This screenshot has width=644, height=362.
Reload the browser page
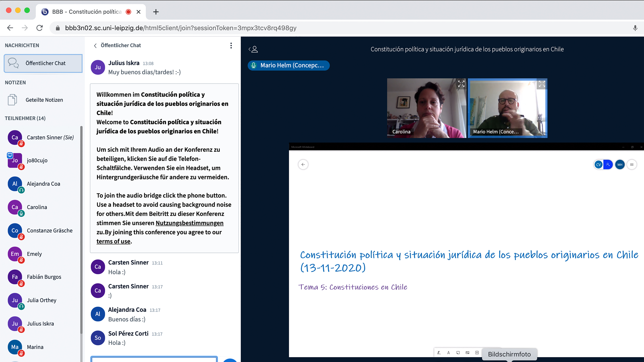coord(39,28)
